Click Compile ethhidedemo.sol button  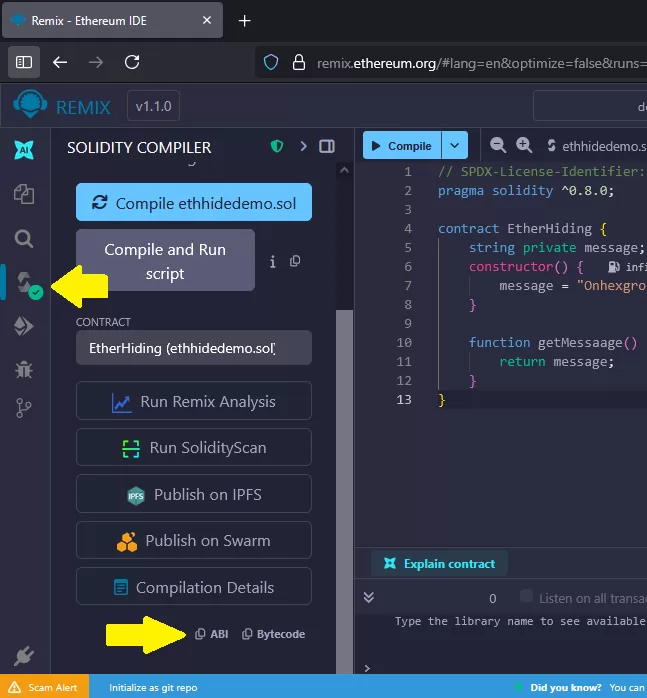pyautogui.click(x=194, y=203)
